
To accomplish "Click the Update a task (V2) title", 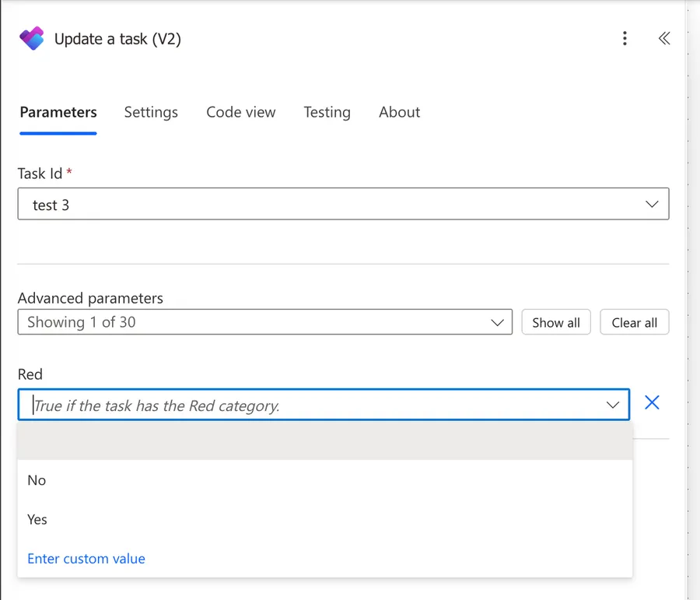I will (117, 39).
